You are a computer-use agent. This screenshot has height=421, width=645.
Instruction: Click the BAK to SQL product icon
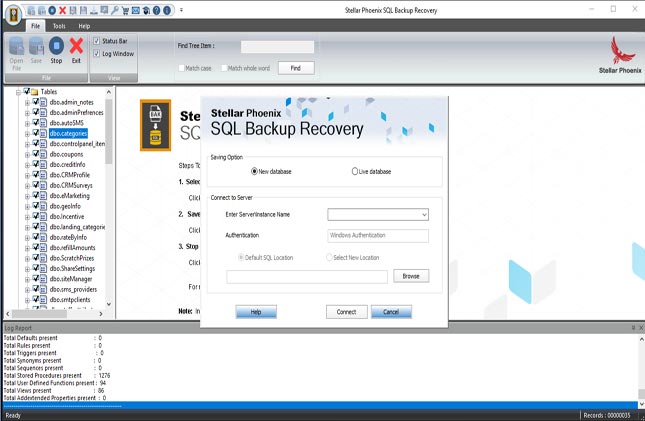[x=155, y=125]
